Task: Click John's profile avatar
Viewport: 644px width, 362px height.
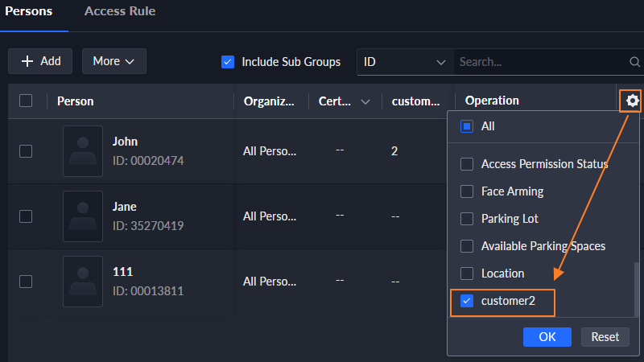Action: pyautogui.click(x=83, y=150)
